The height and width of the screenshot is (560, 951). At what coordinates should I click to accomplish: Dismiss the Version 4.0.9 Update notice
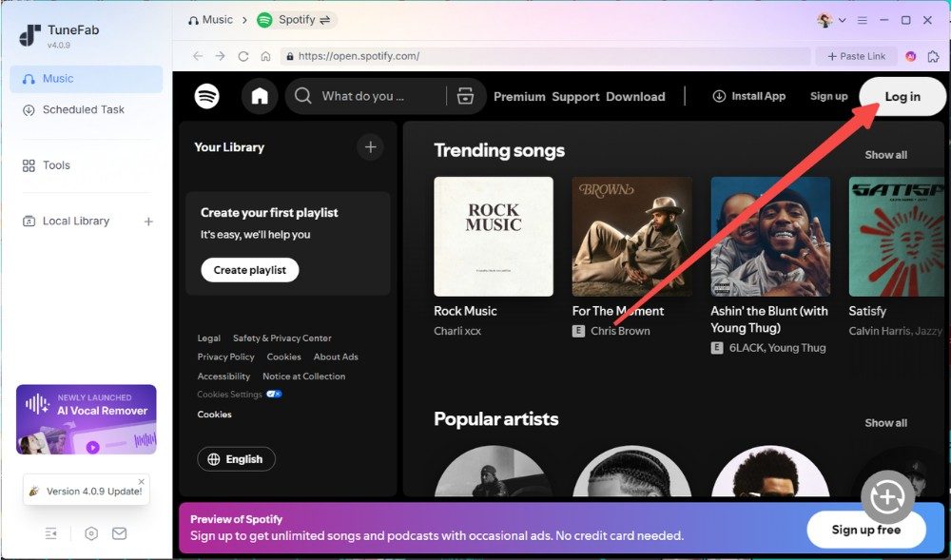tap(142, 481)
